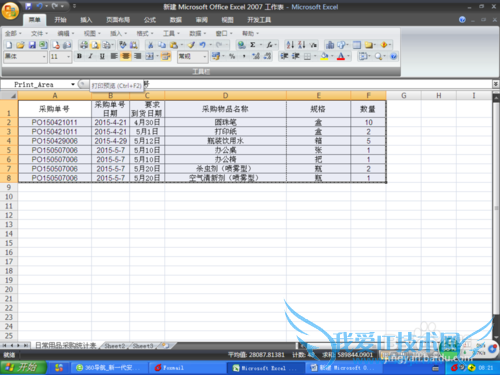Toggle Align Left
500x375 pixels.
(114, 56)
